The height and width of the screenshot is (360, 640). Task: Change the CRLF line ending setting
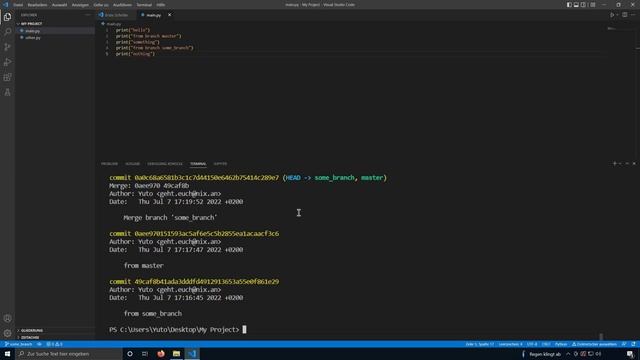coord(546,344)
